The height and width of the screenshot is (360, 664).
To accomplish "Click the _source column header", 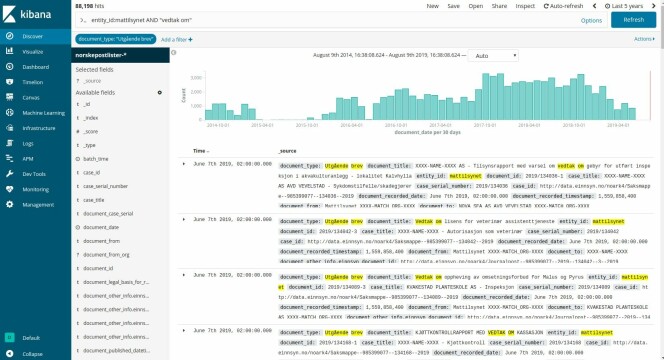I will (x=287, y=151).
